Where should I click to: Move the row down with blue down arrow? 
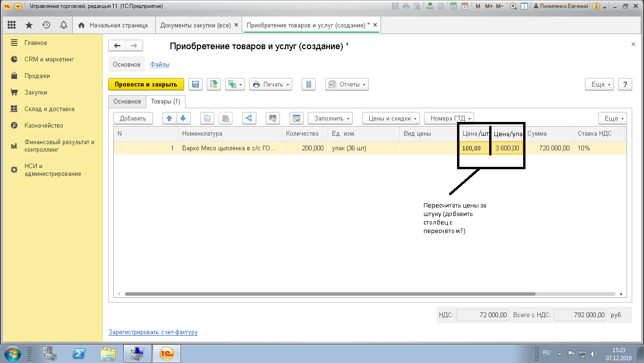click(x=183, y=118)
